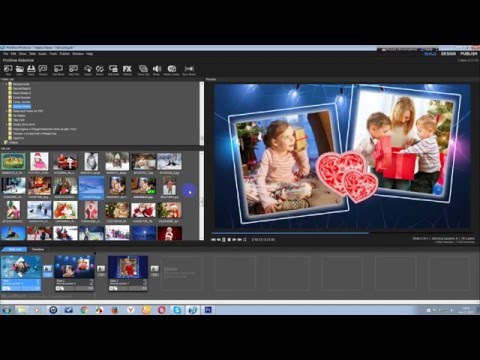The image size is (480, 360).
Task: Open the Edit Slide tool
Action: 113,70
